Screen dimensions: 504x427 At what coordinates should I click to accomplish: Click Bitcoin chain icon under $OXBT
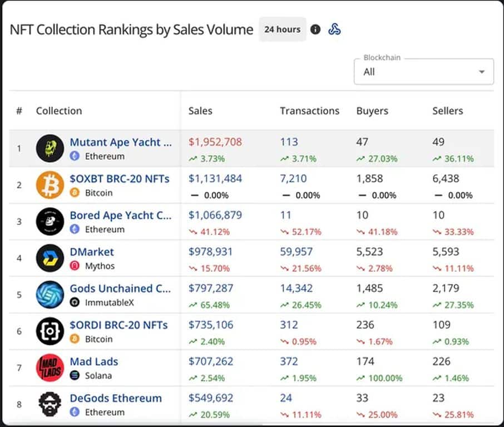[x=75, y=193]
